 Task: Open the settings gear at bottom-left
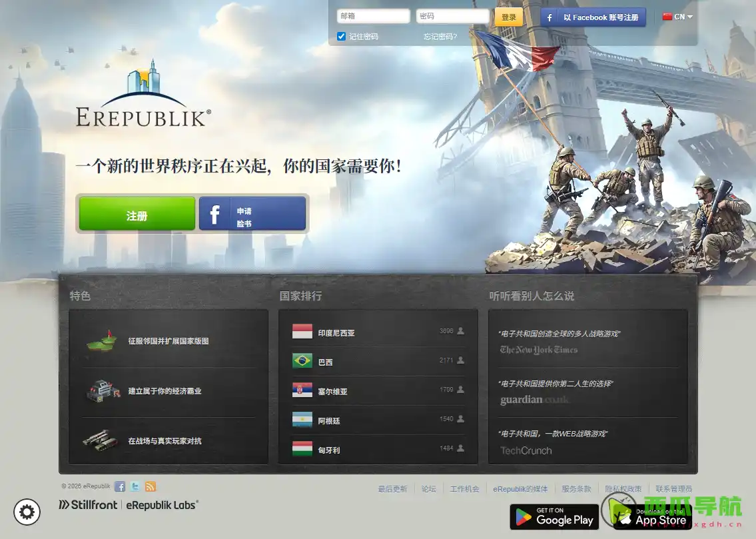pos(27,512)
